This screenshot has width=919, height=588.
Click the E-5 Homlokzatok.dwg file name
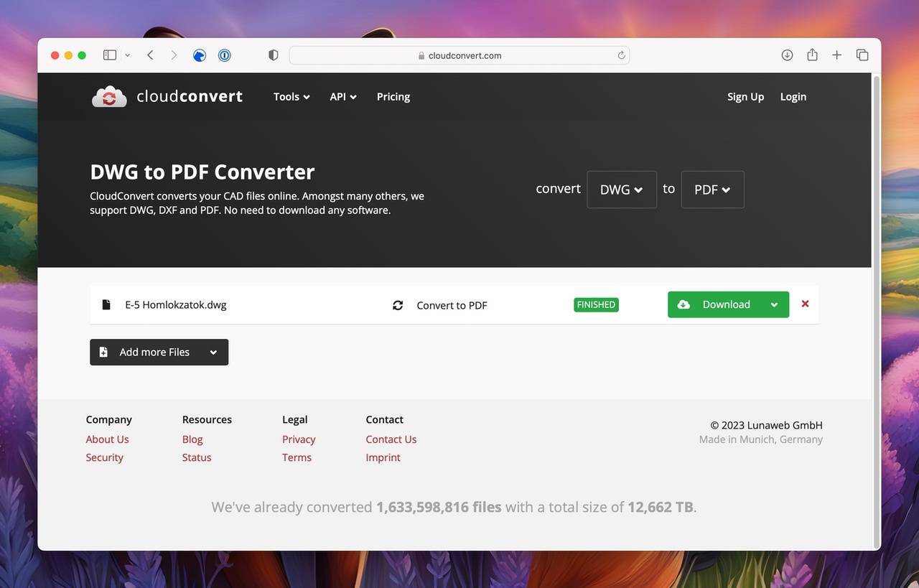point(176,304)
